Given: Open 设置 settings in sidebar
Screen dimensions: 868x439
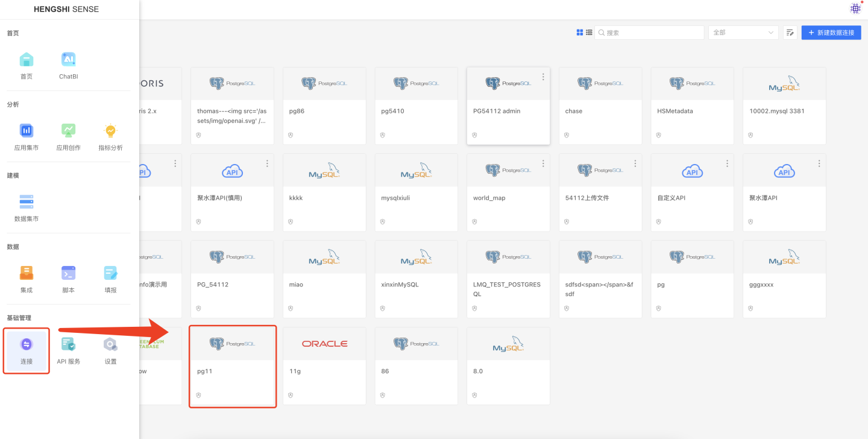Looking at the screenshot, I should 110,345.
